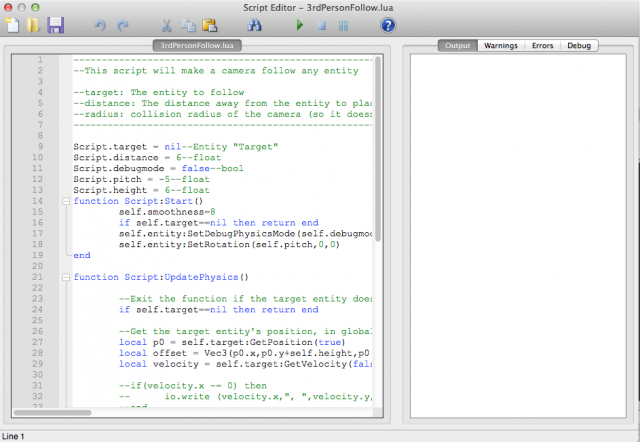The image size is (640, 442).
Task: Pause the running script
Action: point(343,25)
